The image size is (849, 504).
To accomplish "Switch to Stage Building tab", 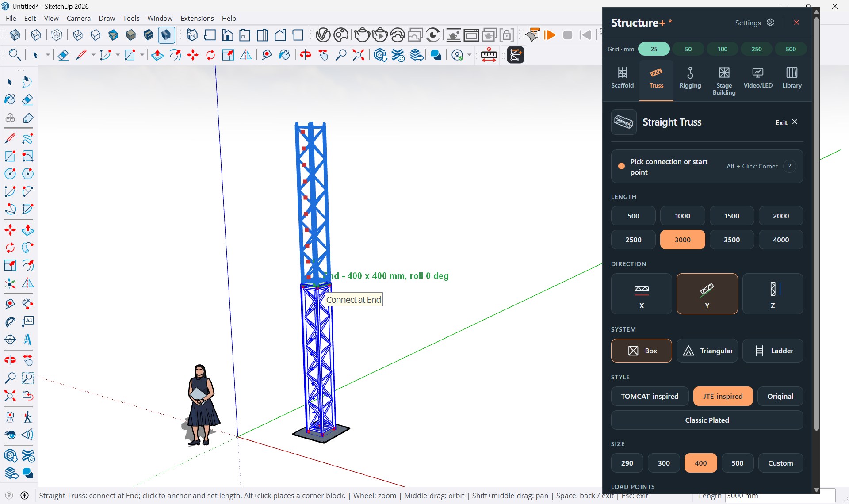I will click(x=724, y=81).
